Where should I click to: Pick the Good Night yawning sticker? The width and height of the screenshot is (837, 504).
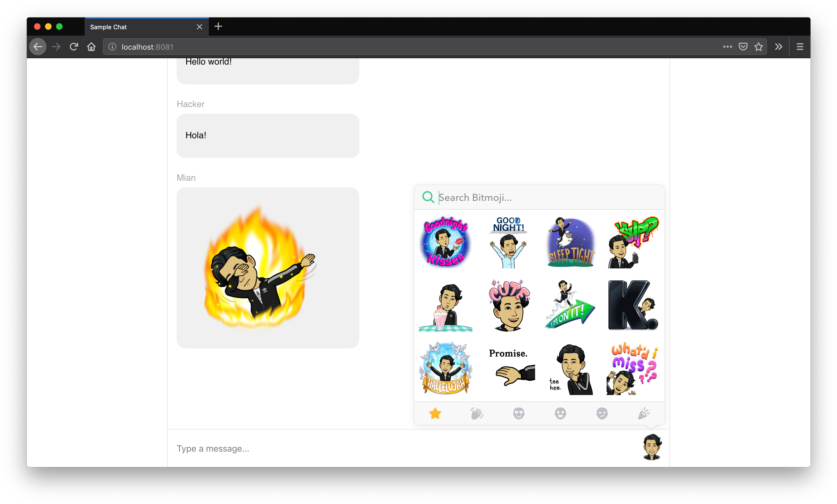[508, 242]
